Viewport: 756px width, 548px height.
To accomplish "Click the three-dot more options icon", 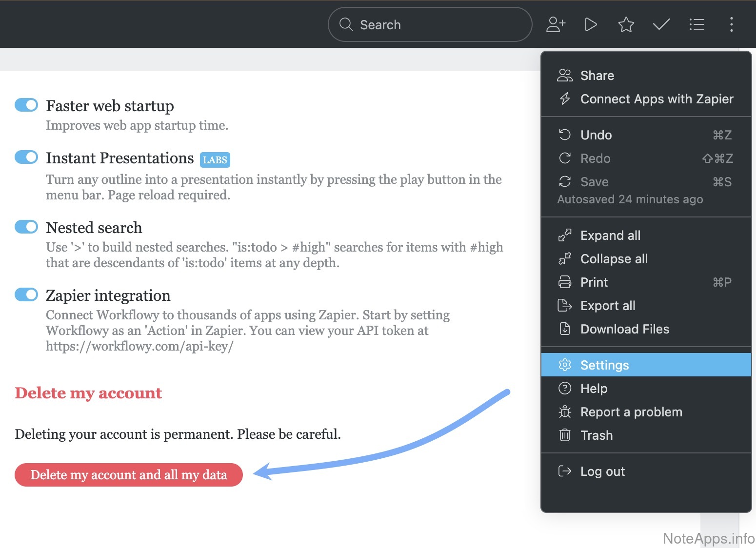I will tap(731, 24).
